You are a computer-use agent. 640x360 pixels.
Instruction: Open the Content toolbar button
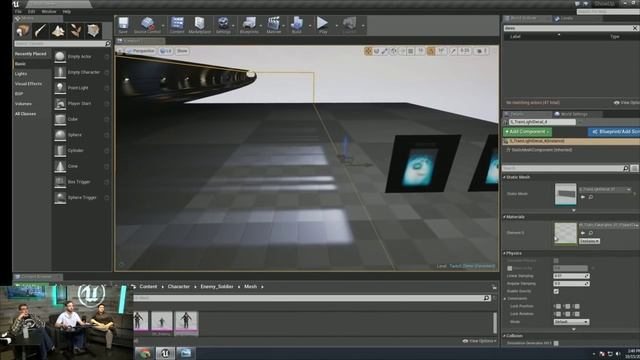pyautogui.click(x=177, y=25)
